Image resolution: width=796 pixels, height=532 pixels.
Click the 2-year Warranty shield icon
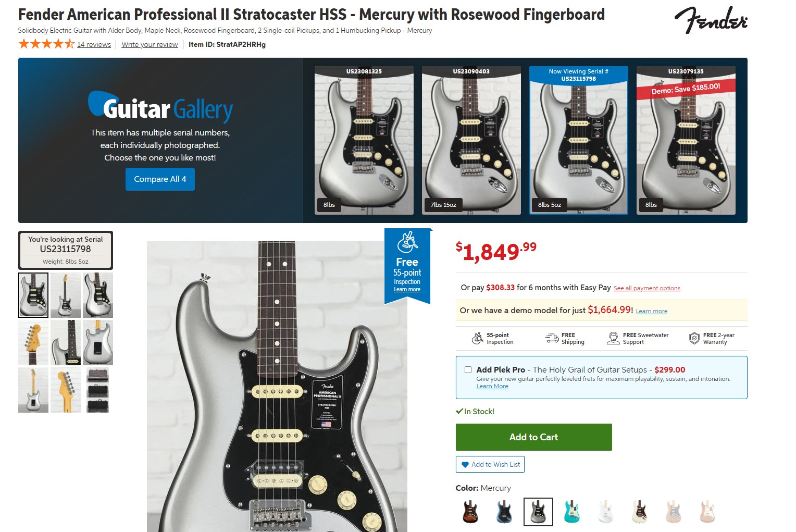pos(694,339)
